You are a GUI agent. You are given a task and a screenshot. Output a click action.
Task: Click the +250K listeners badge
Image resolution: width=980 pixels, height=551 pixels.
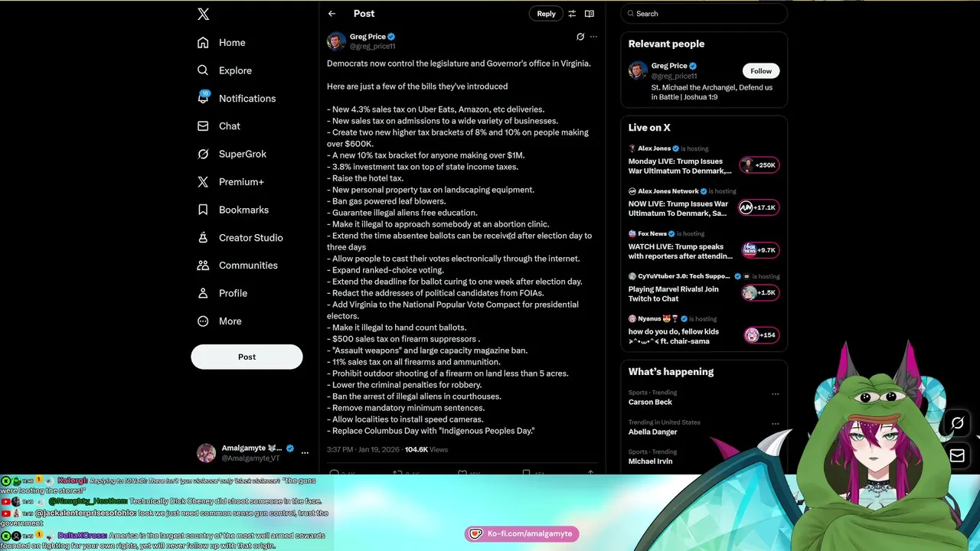[759, 165]
